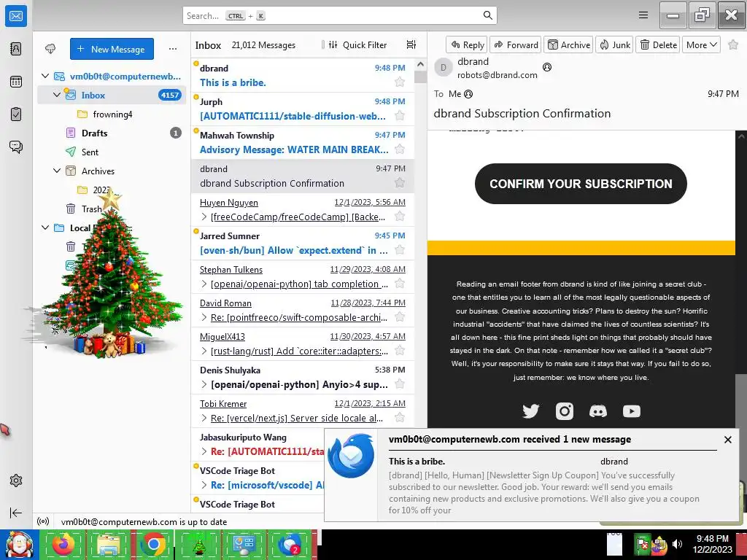The height and width of the screenshot is (560, 747).
Task: Open File Explorer from the taskbar
Action: (108, 545)
